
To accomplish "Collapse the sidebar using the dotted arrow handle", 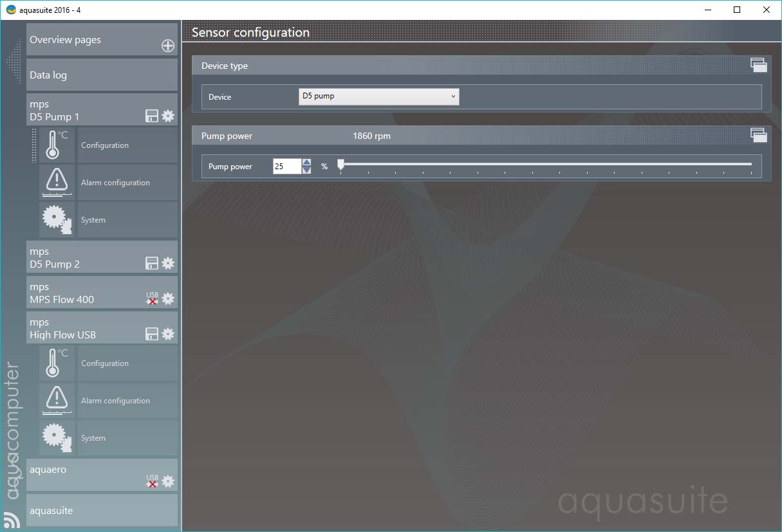I will point(14,62).
